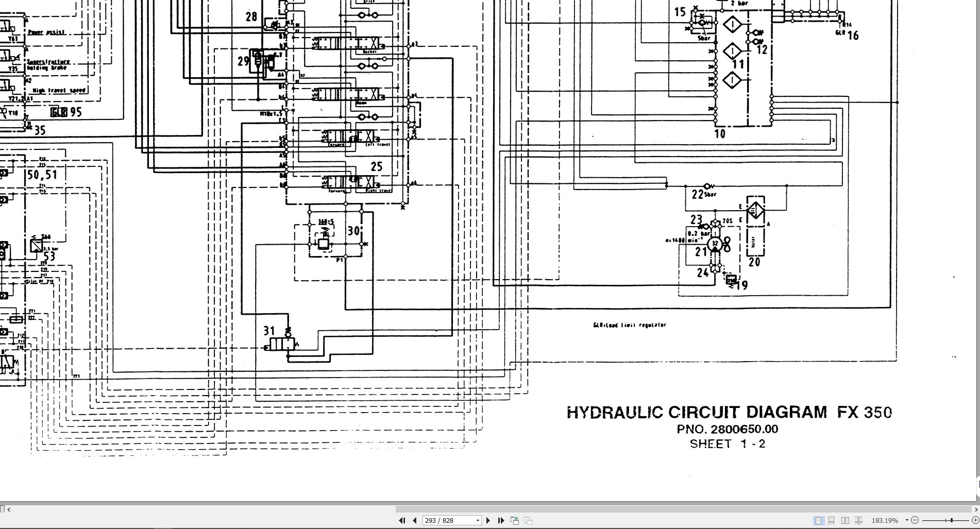Image resolution: width=980 pixels, height=529 pixels.
Task: Click component label 50,51 in the diagram
Action: (42, 175)
